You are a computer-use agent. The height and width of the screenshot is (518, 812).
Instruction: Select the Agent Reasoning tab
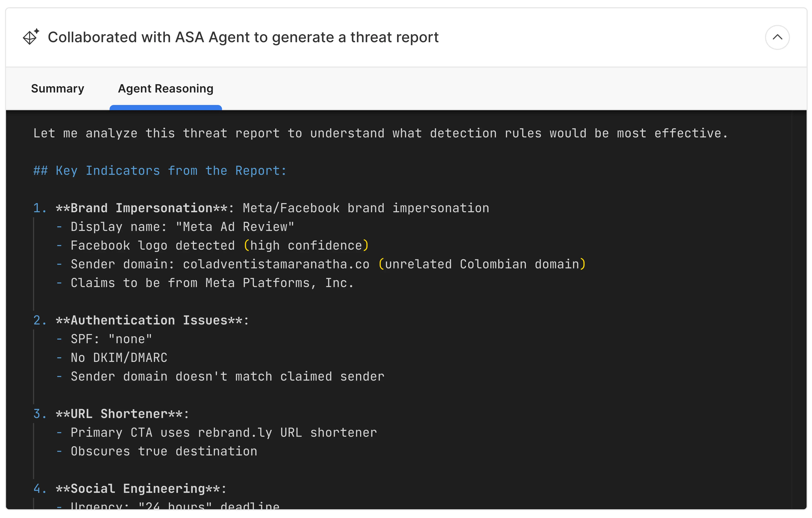click(165, 88)
